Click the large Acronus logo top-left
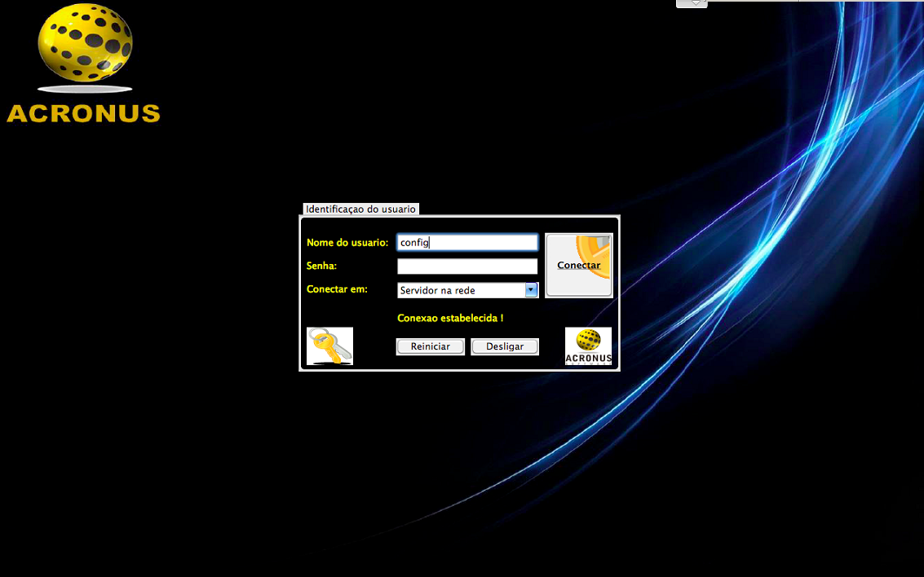 (x=84, y=64)
